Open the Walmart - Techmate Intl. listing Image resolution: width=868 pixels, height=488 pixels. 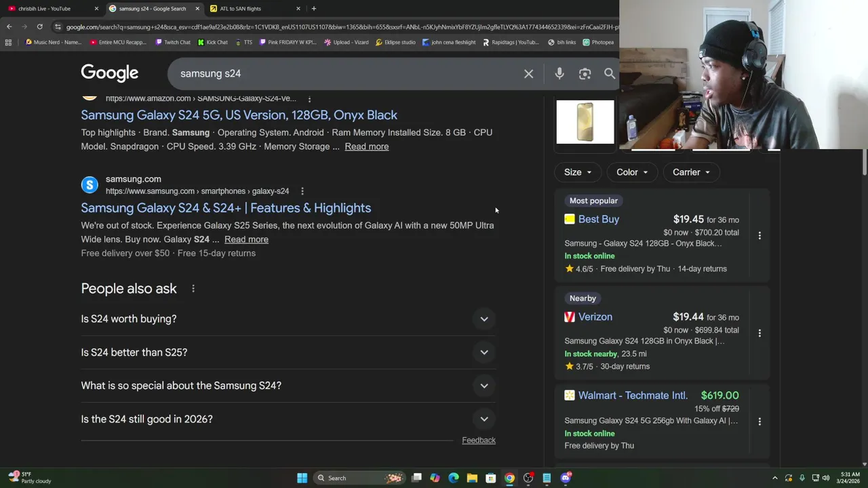tap(633, 395)
